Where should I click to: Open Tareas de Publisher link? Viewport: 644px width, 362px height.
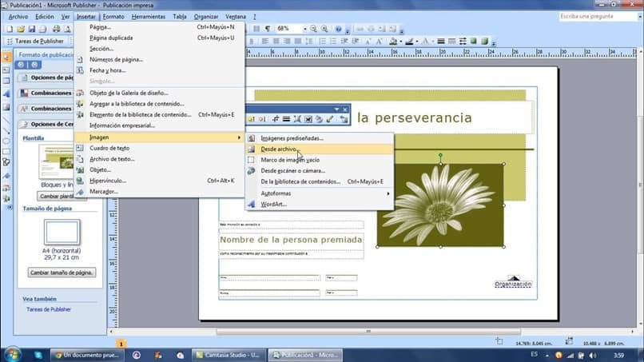[x=49, y=309]
